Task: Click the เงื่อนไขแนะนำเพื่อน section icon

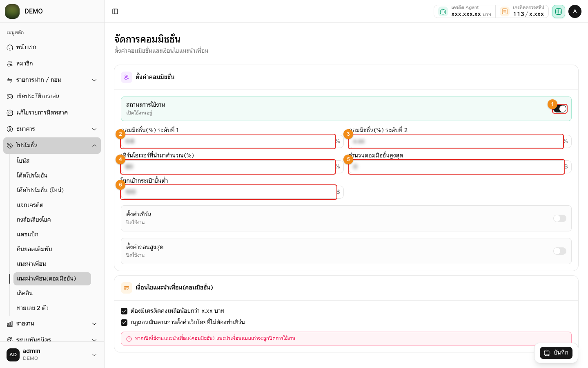Action: 127,288
